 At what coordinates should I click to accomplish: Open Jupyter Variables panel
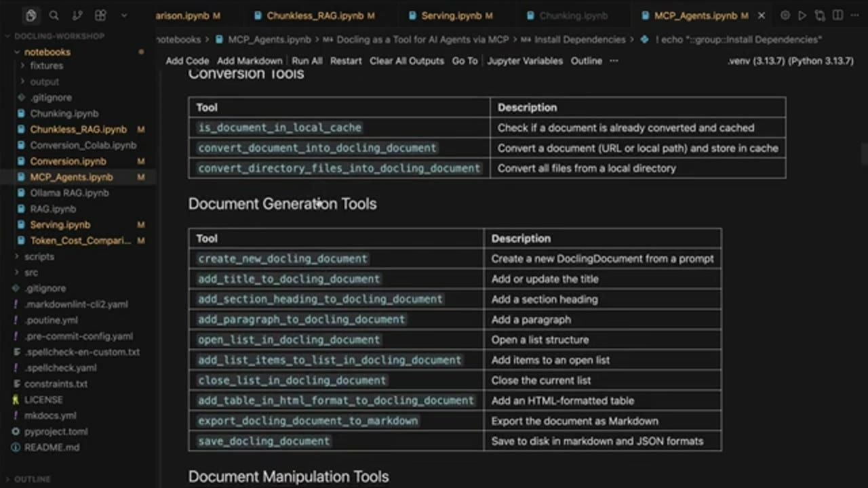point(525,60)
